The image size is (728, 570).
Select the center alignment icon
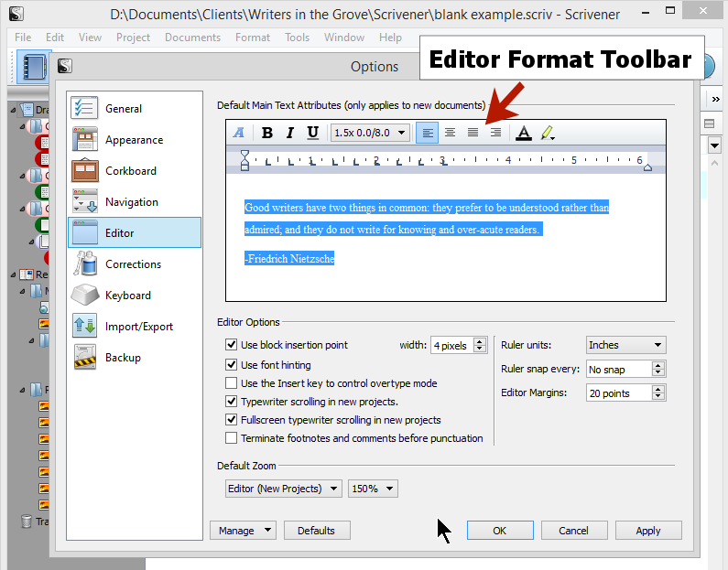coord(450,133)
